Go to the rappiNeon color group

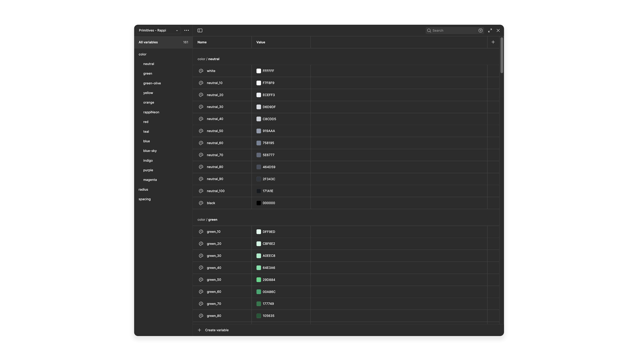[151, 112]
